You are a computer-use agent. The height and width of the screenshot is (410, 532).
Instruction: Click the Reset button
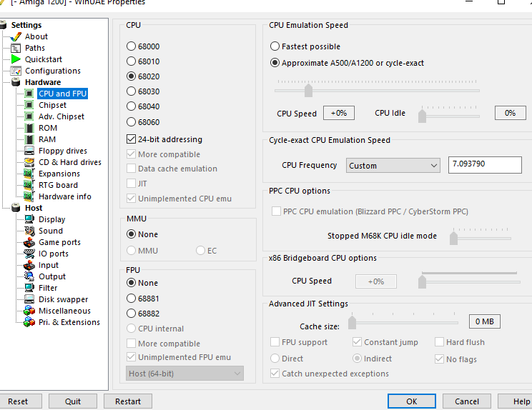coord(18,401)
